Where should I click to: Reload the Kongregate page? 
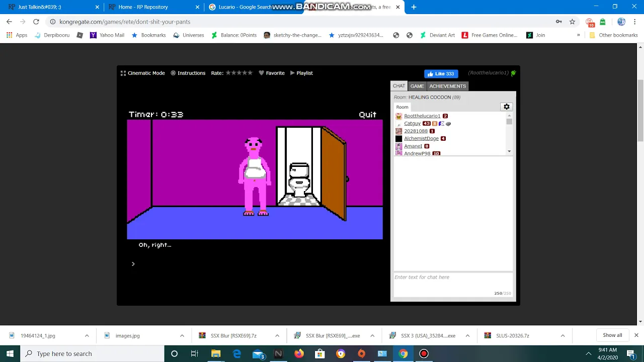click(36, 22)
